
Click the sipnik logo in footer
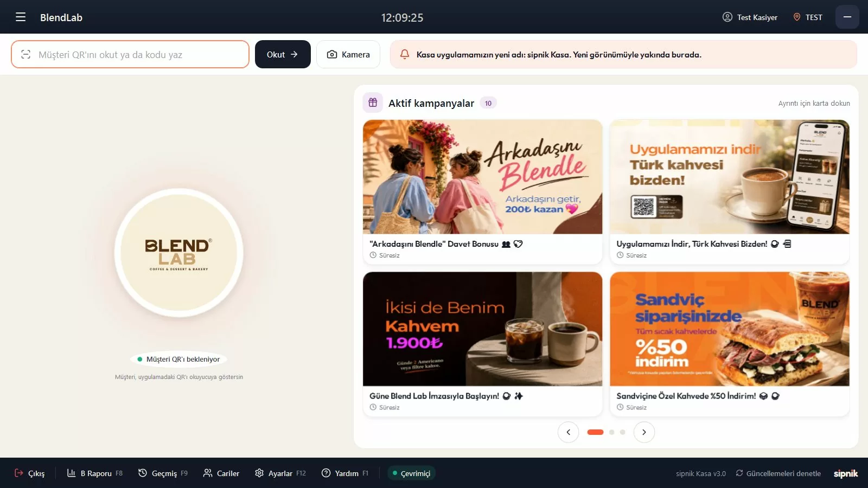pyautogui.click(x=846, y=473)
